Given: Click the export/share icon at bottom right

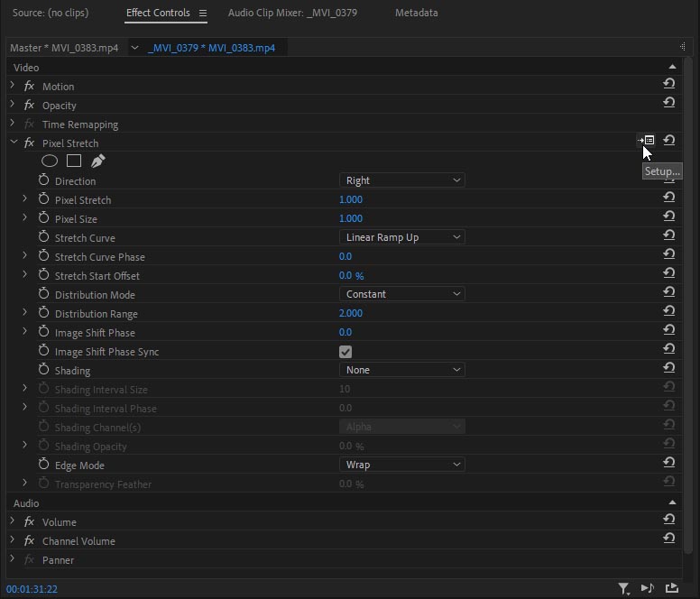Looking at the screenshot, I should click(672, 588).
